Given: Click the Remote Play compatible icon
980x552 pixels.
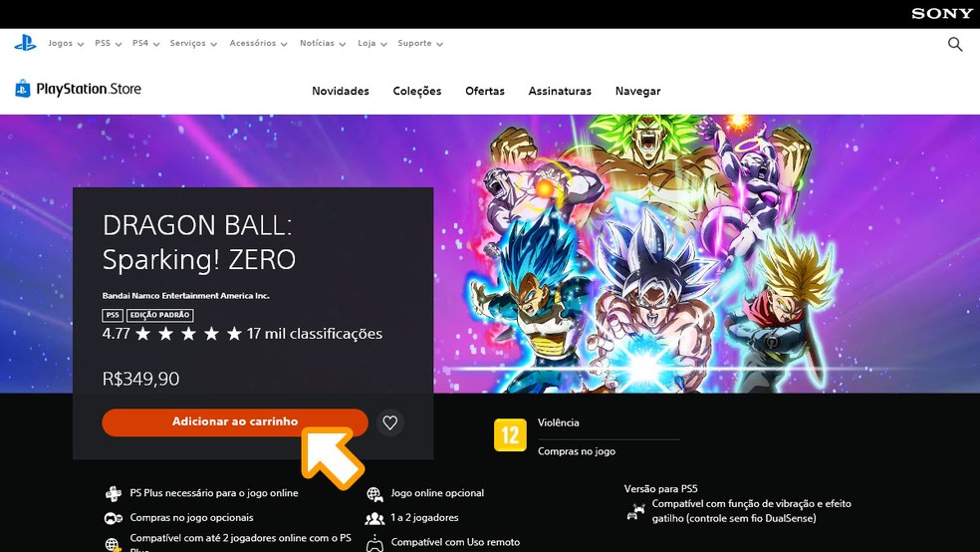Looking at the screenshot, I should point(374,543).
